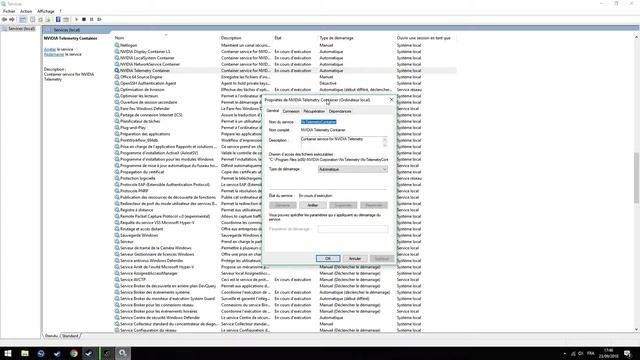Click the Description box scroll-down arrow
640x360 pixels.
[384, 145]
